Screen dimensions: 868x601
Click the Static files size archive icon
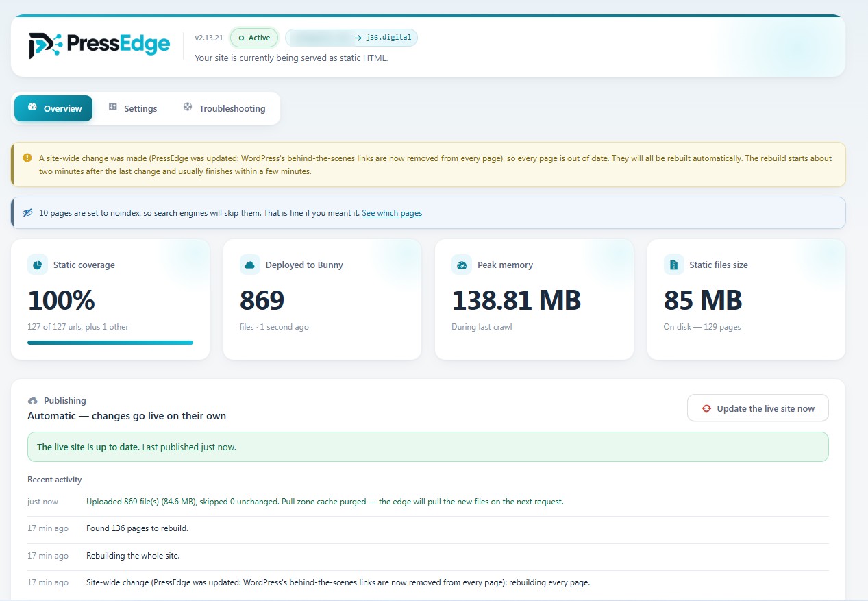click(x=674, y=265)
